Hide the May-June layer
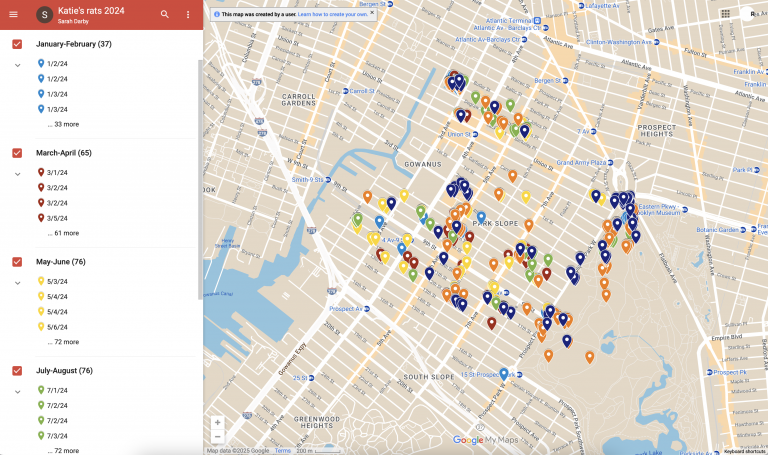This screenshot has height=455, width=768. [x=17, y=262]
